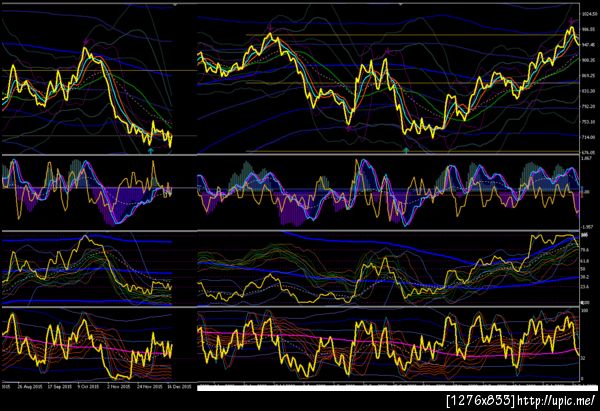Click the 16 Dec 2015 date label
Image resolution: width=600 pixels, height=411 pixels.
[x=179, y=387]
